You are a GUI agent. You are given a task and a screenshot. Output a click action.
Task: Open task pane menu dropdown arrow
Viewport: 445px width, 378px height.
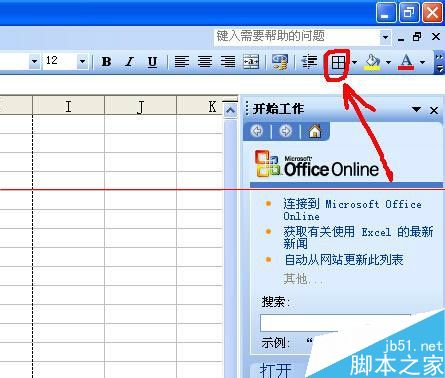click(416, 109)
